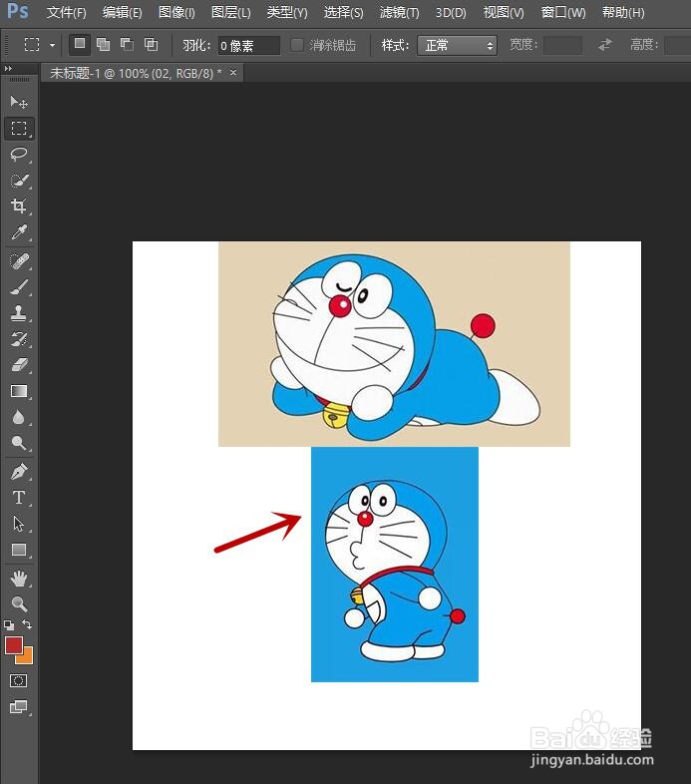Swap foreground and background colors
This screenshot has height=784, width=691.
(x=27, y=624)
